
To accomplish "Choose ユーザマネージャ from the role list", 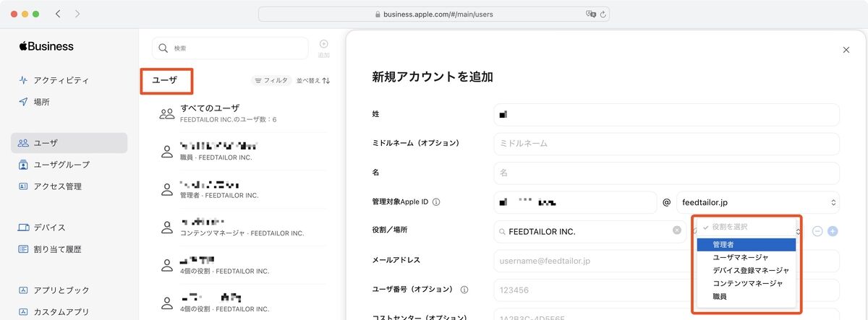I will click(x=746, y=257).
